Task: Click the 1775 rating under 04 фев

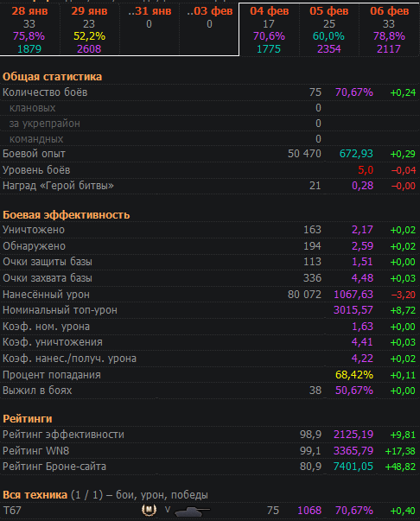Action: (x=269, y=49)
